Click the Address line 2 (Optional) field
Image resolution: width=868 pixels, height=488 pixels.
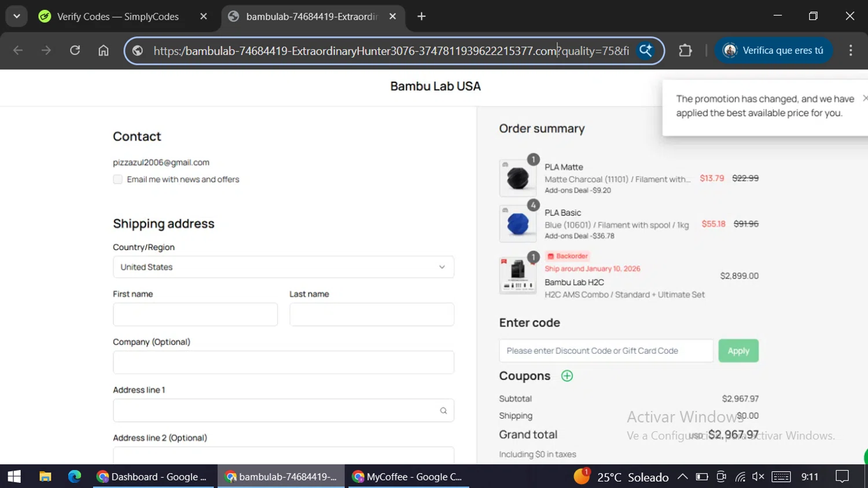tap(284, 456)
